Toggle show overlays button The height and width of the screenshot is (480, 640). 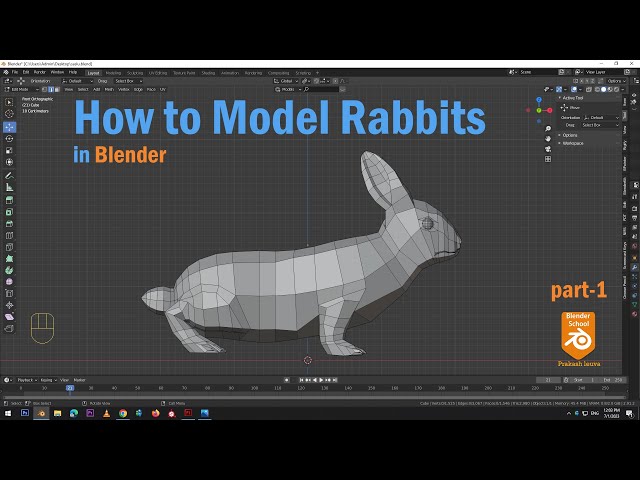(574, 89)
